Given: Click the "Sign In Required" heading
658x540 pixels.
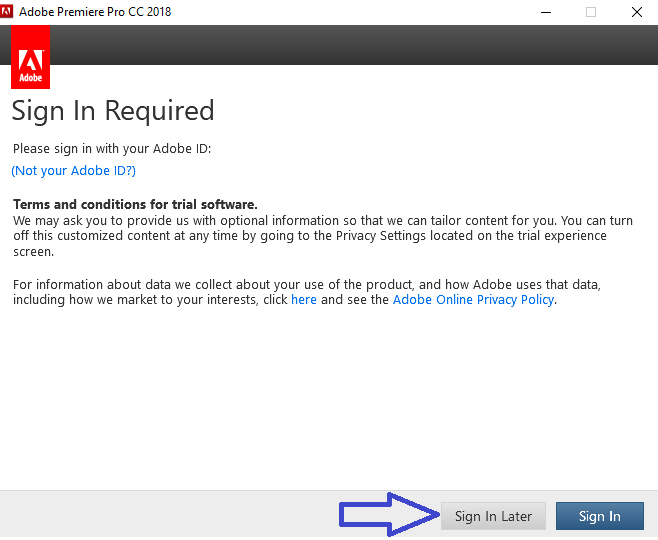Looking at the screenshot, I should click(x=113, y=110).
